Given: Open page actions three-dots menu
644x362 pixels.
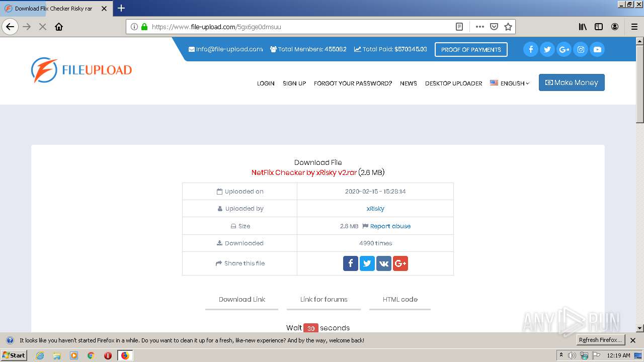Looking at the screenshot, I should point(479,27).
